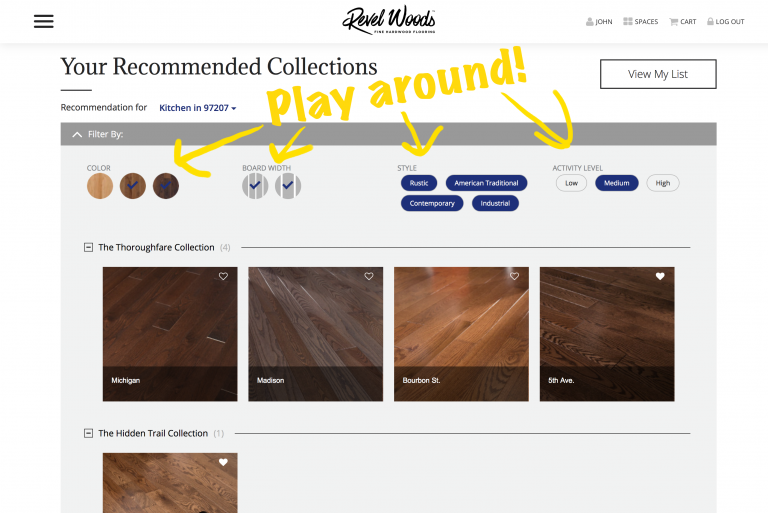Click Log Out in the header
Screen dimensions: 768x513
click(x=725, y=22)
